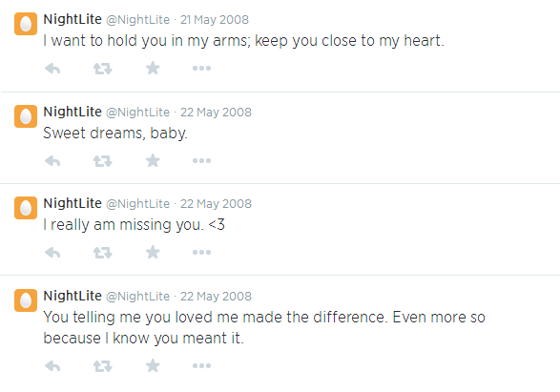
Task: Reply to the 'Sweet dreams, baby' tweet
Action: [52, 160]
